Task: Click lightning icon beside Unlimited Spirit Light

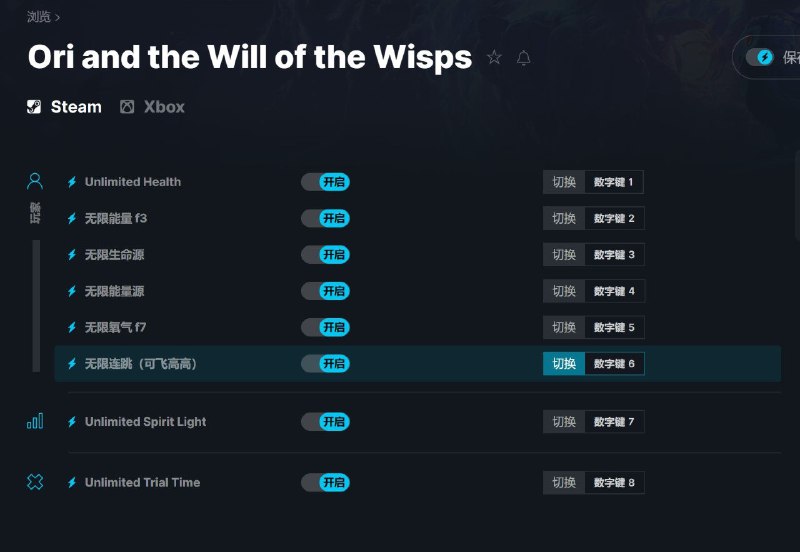Action: (72, 422)
